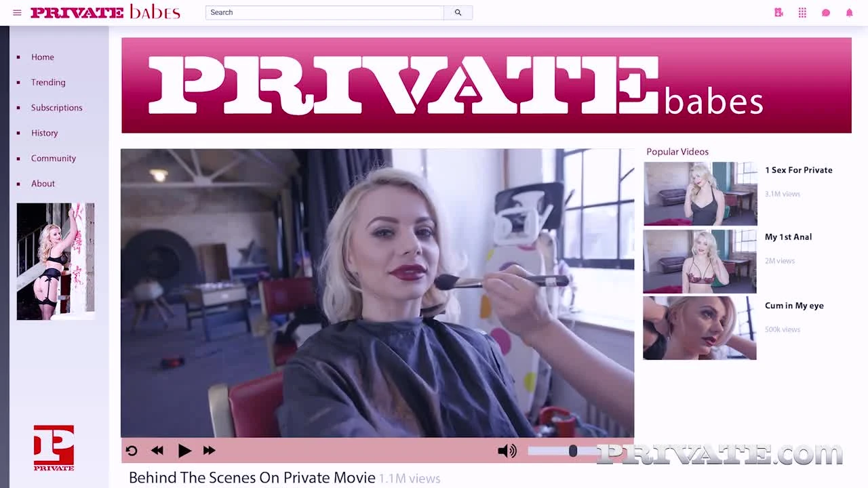Open the apps grid icon

(802, 12)
